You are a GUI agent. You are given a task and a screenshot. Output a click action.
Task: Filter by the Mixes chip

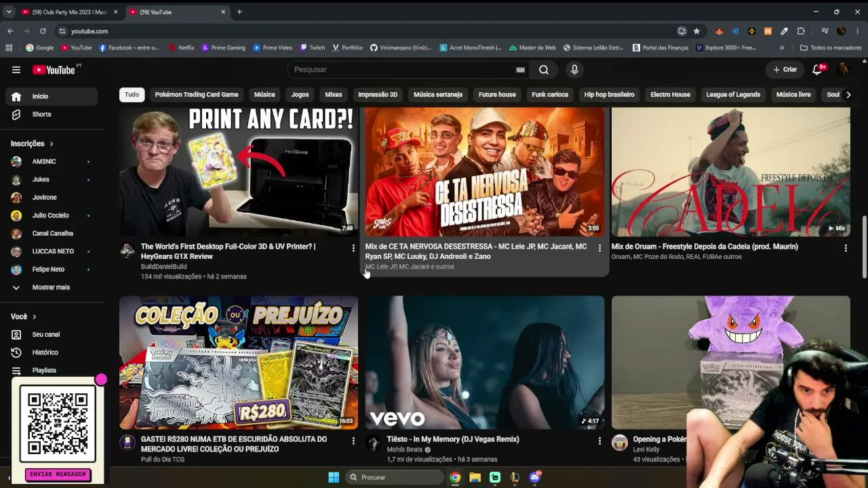[334, 95]
